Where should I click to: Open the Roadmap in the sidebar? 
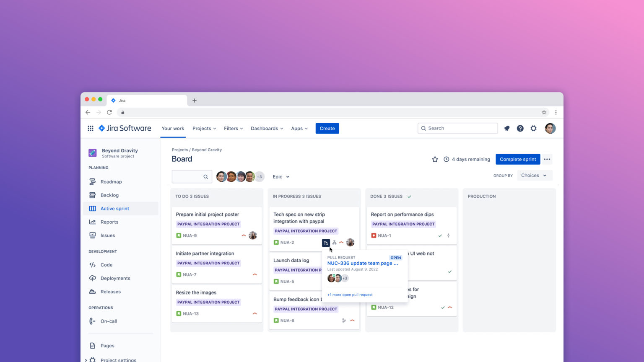pos(111,181)
